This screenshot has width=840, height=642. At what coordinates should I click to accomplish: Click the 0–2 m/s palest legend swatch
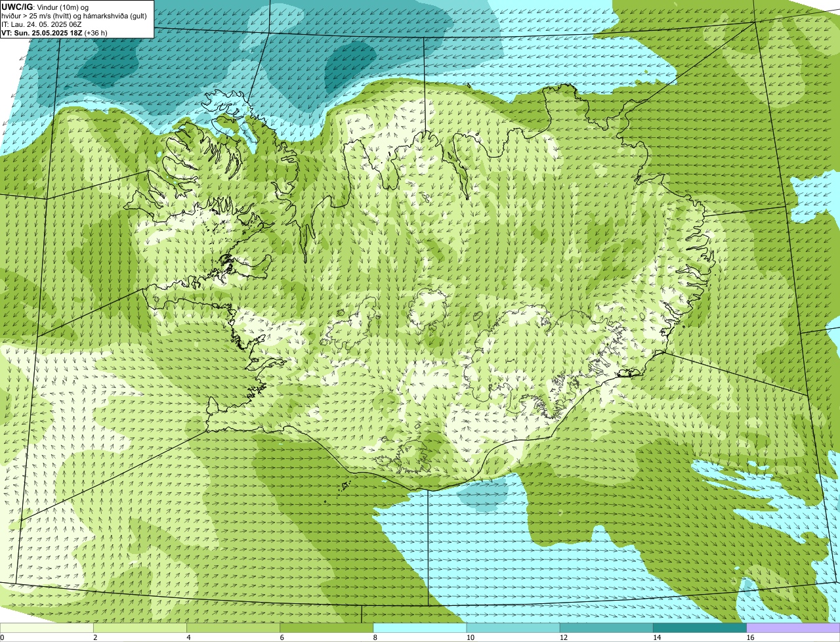coord(47,628)
